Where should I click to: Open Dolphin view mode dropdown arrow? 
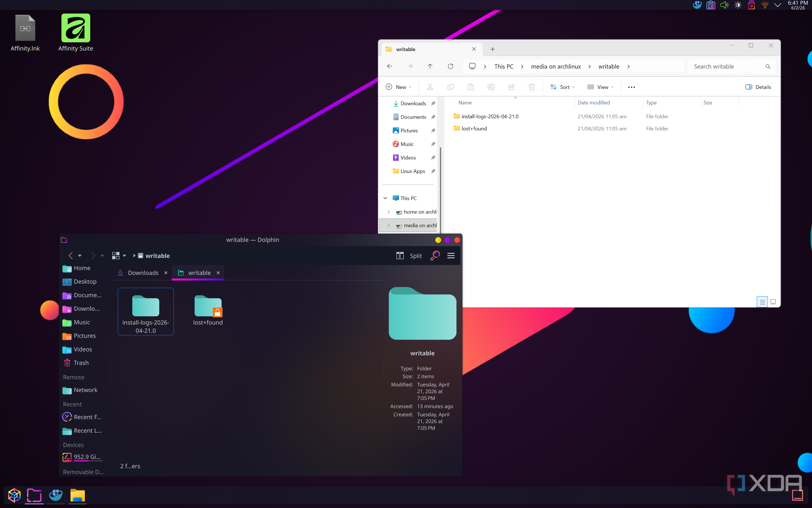tap(124, 256)
